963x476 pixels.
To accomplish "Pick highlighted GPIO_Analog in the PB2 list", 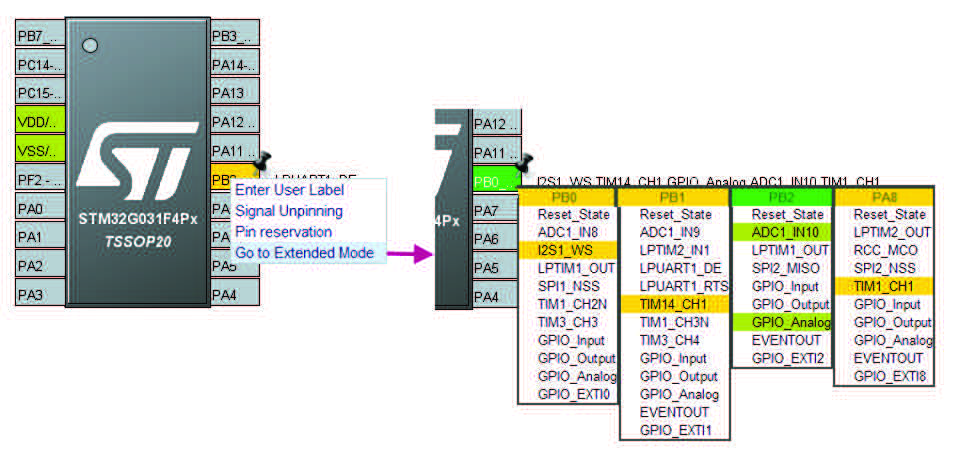I will coord(782,322).
